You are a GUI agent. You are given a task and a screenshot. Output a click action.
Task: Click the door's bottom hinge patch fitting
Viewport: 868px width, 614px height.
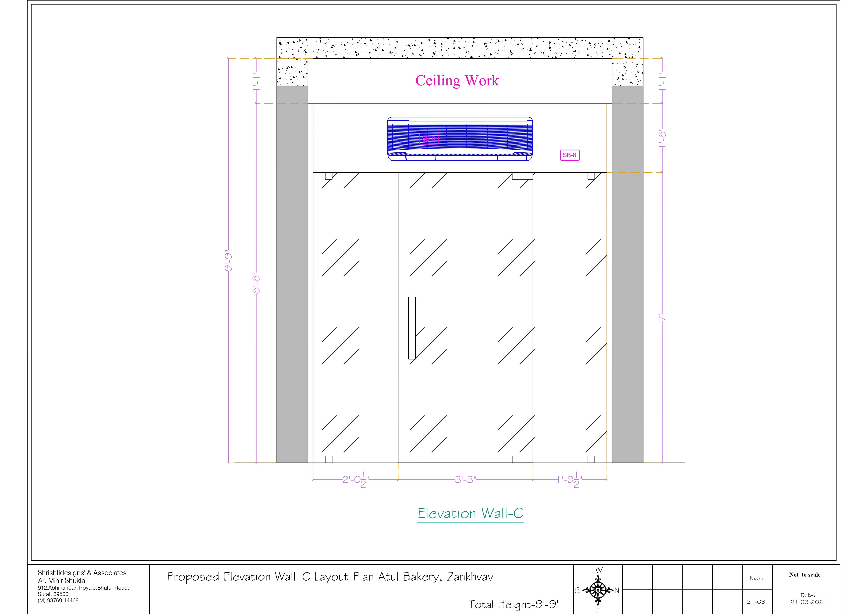coord(522,459)
